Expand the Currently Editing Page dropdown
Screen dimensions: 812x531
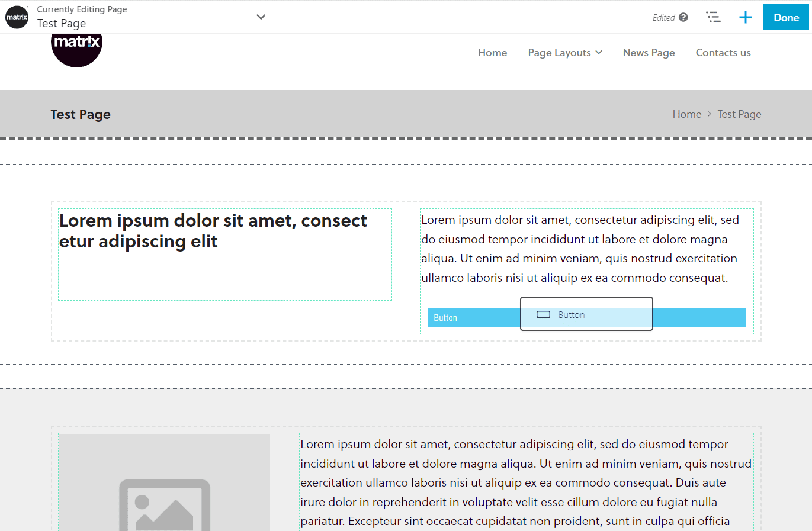tap(261, 17)
